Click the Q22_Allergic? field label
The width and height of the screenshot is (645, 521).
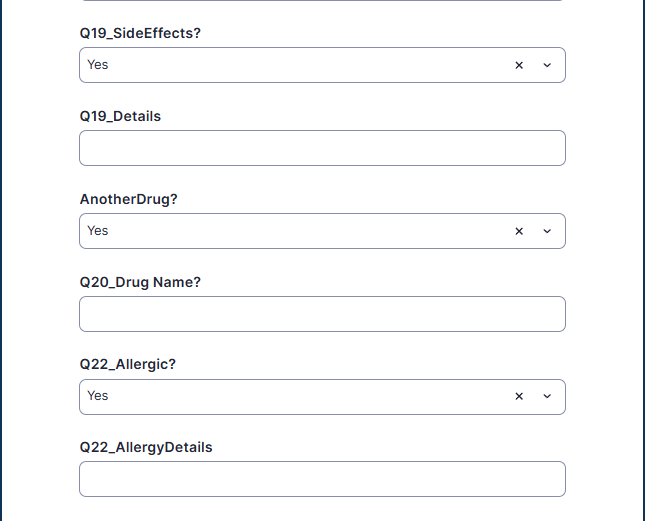pyautogui.click(x=127, y=364)
